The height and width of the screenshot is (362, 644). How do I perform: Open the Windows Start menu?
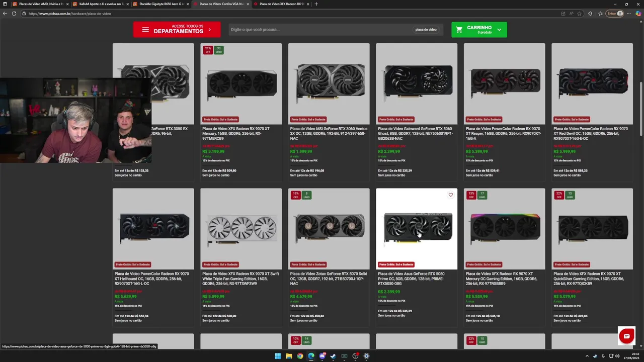pyautogui.click(x=277, y=356)
